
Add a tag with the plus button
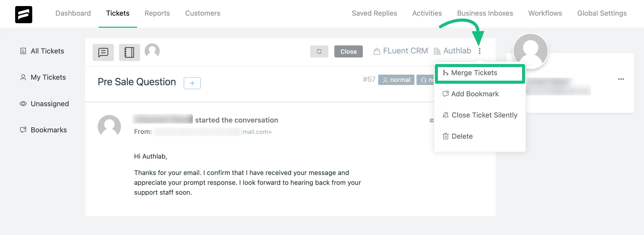(x=192, y=83)
